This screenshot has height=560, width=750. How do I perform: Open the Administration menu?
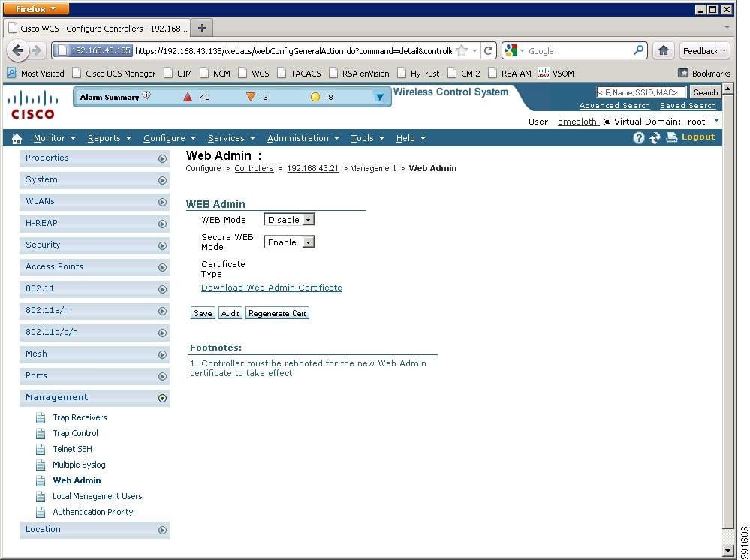(303, 138)
